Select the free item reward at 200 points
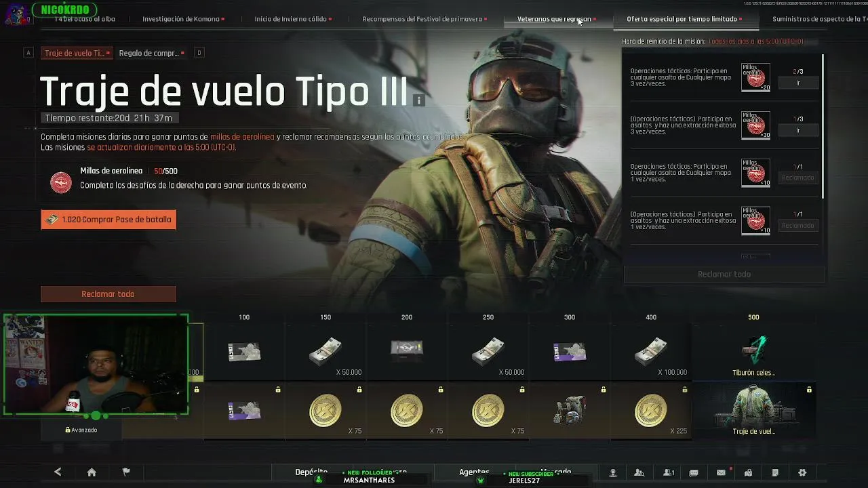868x488 pixels. [407, 352]
